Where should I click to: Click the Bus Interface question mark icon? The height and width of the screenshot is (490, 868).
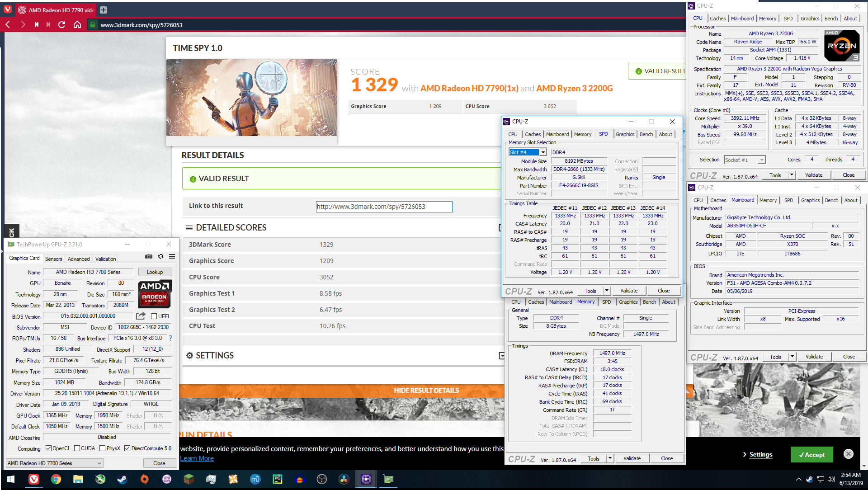click(170, 338)
